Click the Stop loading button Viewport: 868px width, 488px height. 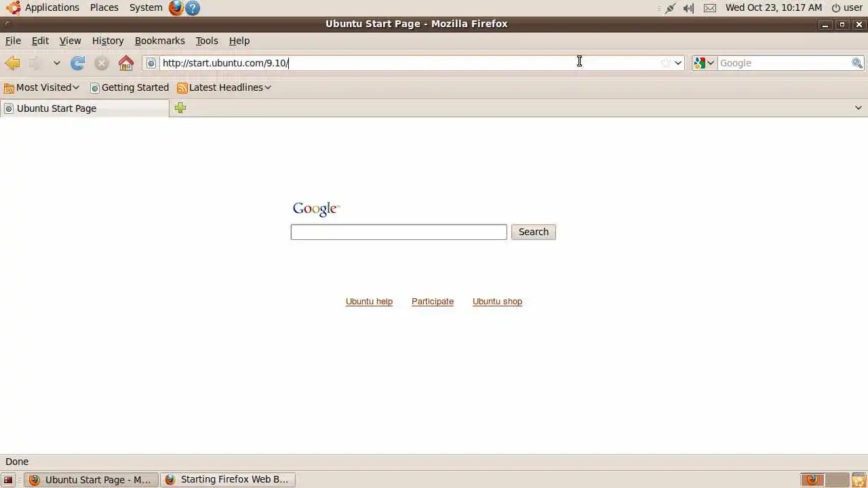102,63
